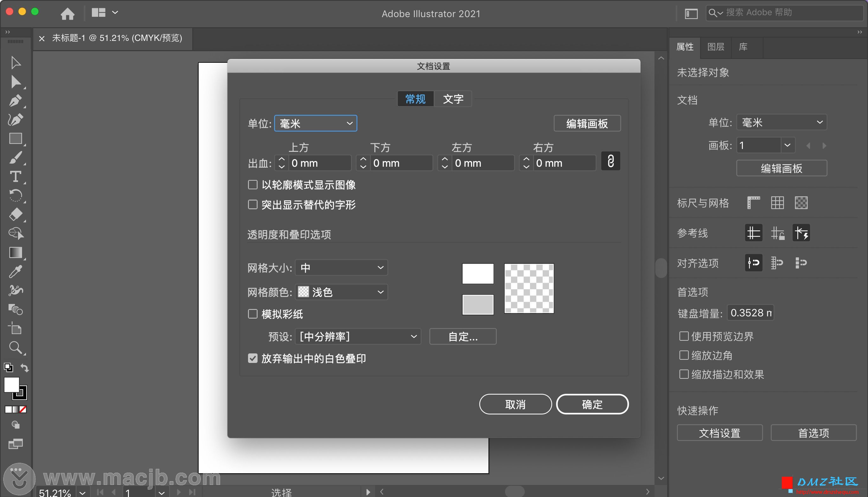Open zoom level dropdown in status bar
Viewport: 868px width, 497px height.
point(82,493)
